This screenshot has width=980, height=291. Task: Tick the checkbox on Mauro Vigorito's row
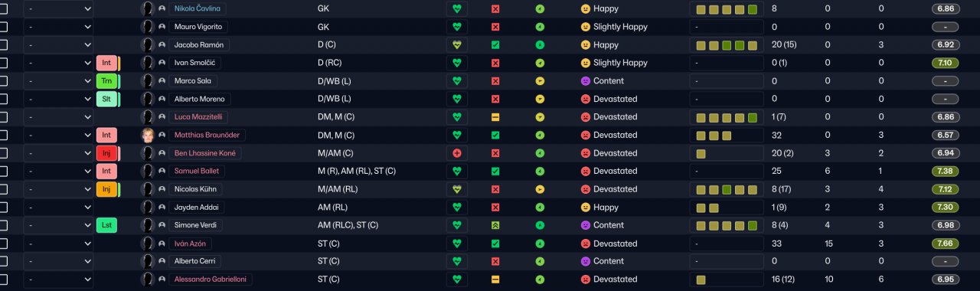click(3, 27)
